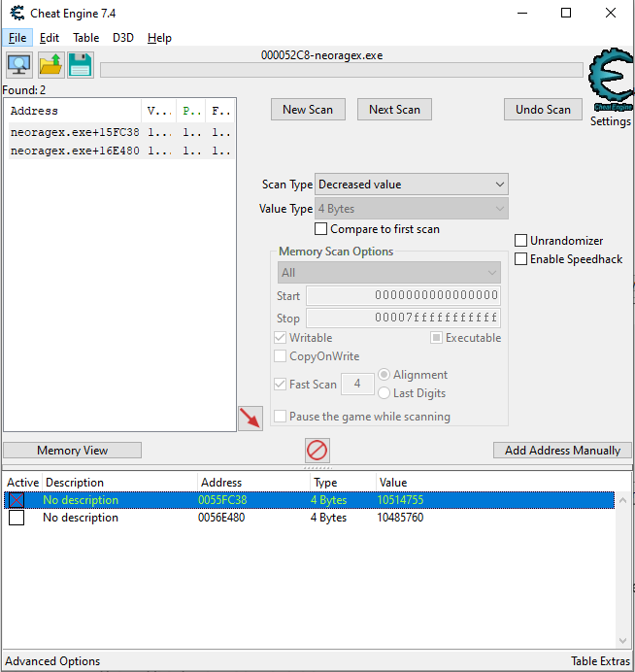Open the process list computer icon

point(19,65)
